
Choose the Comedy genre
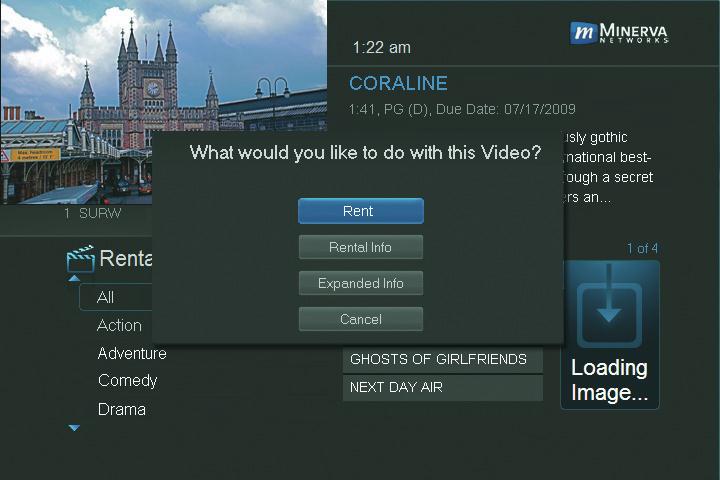coord(127,381)
